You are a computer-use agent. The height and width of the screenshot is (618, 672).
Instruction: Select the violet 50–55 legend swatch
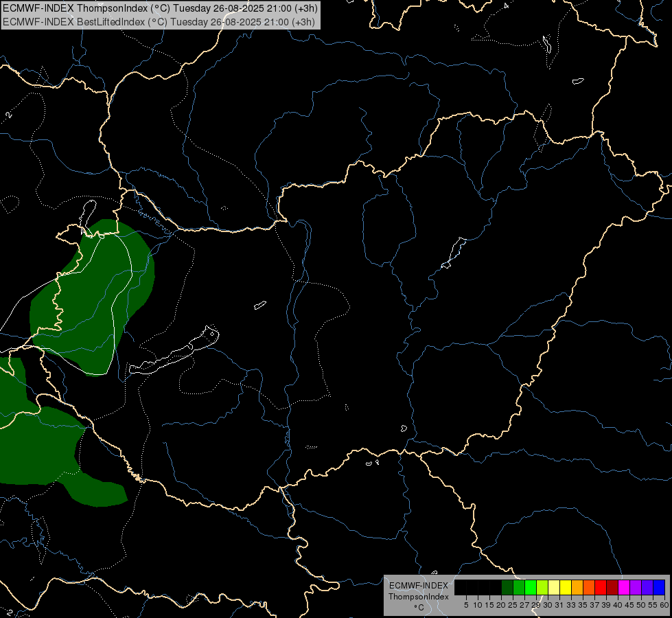[x=647, y=587]
